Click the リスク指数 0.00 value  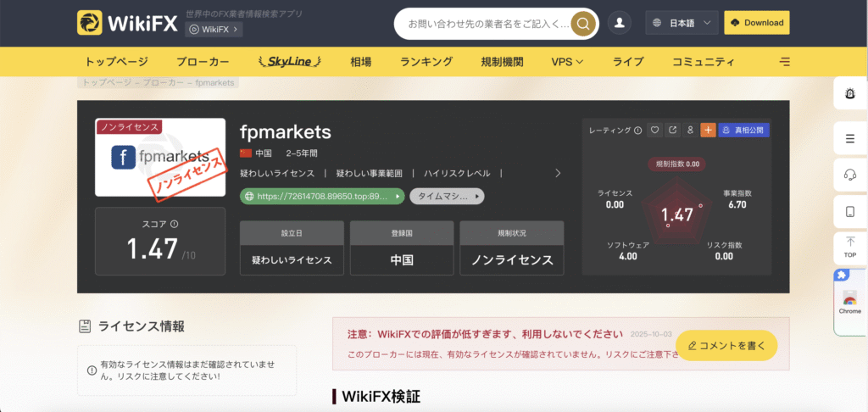pyautogui.click(x=724, y=250)
